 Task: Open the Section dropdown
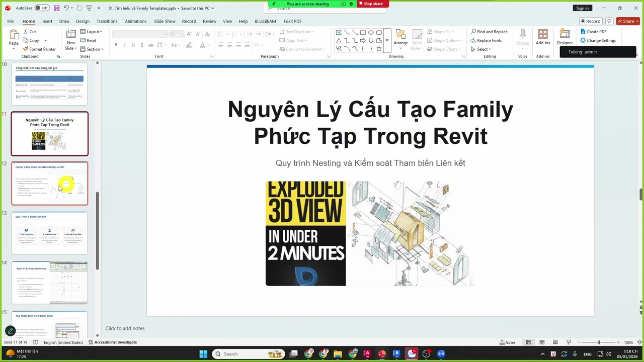coord(92,49)
